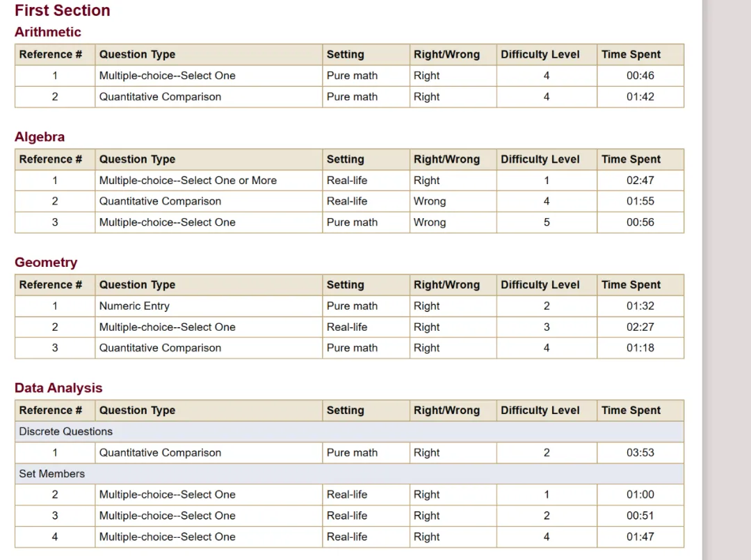Click "Question Type" header in Algebra table
The height and width of the screenshot is (560, 751).
coord(137,159)
